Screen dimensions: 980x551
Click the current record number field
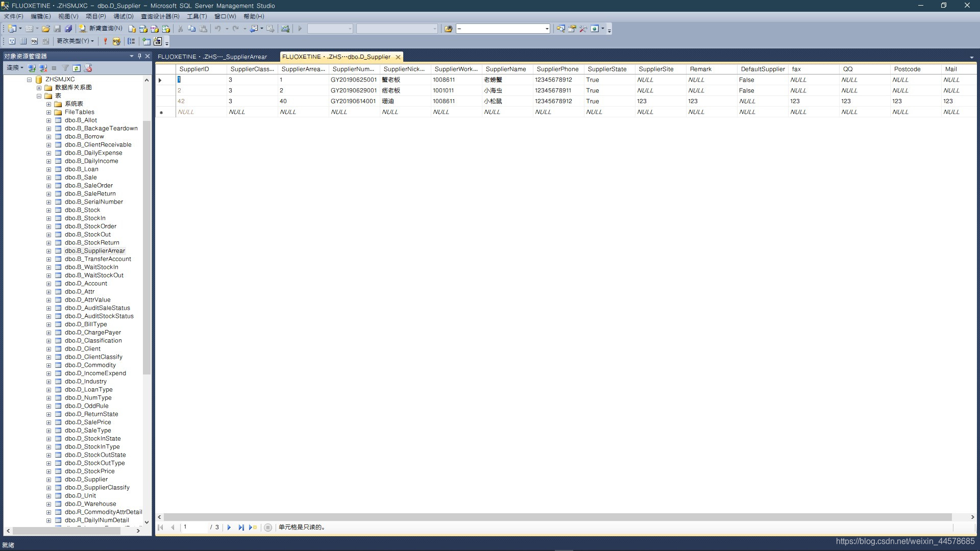[194, 528]
